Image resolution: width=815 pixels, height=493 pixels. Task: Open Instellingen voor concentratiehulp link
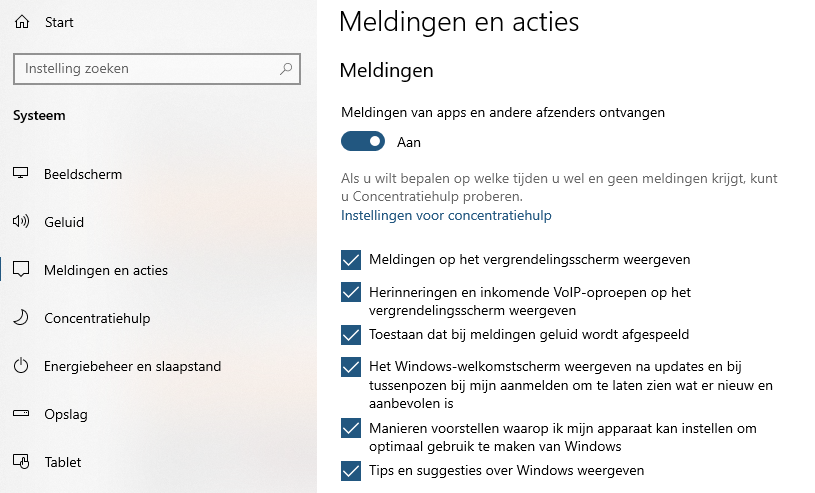[446, 215]
